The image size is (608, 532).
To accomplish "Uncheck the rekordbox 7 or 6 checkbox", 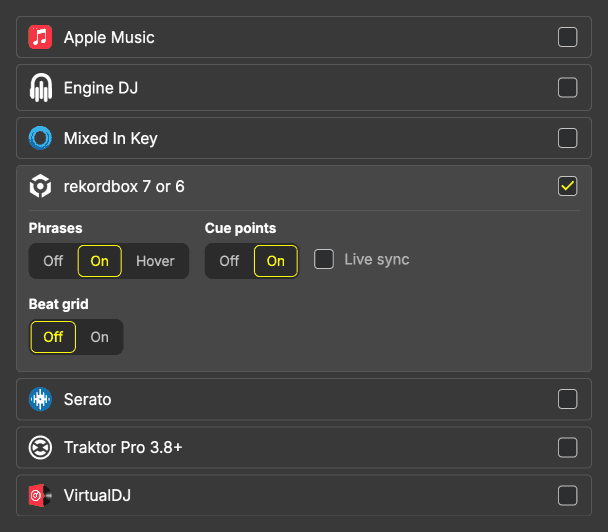I will [567, 186].
